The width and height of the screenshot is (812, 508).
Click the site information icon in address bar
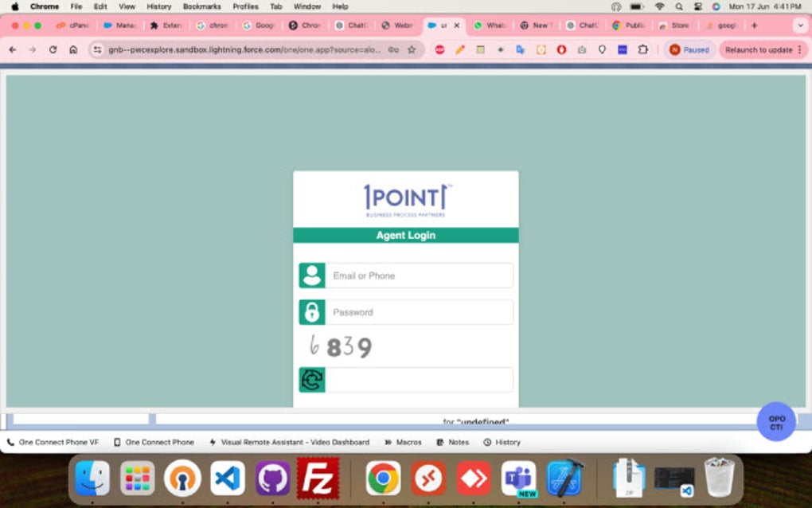coord(97,49)
